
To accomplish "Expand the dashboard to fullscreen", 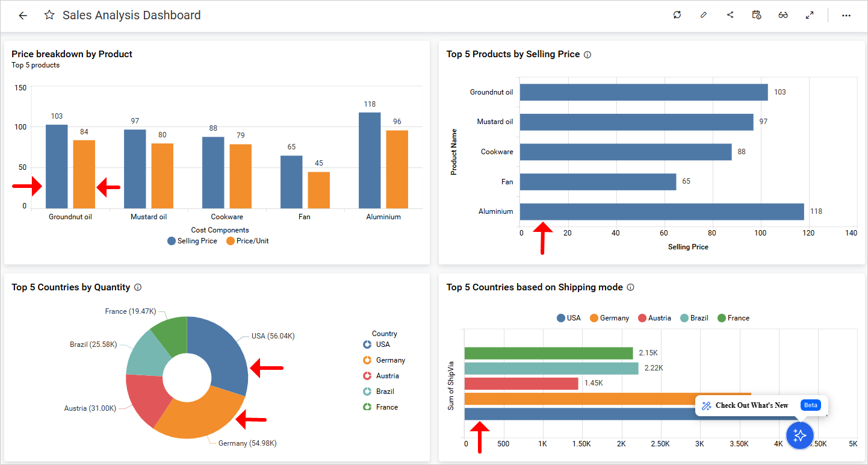I will click(x=810, y=15).
